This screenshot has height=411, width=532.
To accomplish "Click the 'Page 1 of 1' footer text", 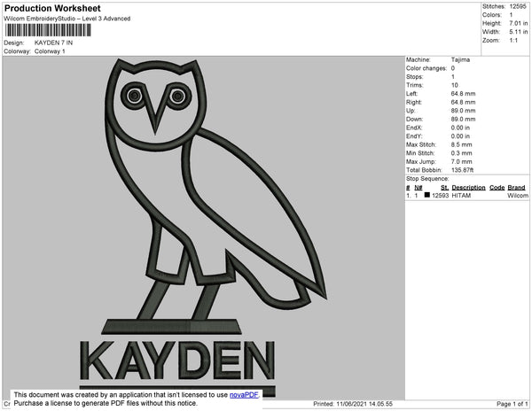I will [x=512, y=404].
